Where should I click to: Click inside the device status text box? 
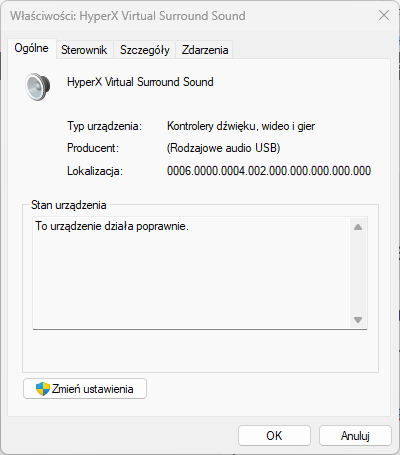pyautogui.click(x=192, y=273)
